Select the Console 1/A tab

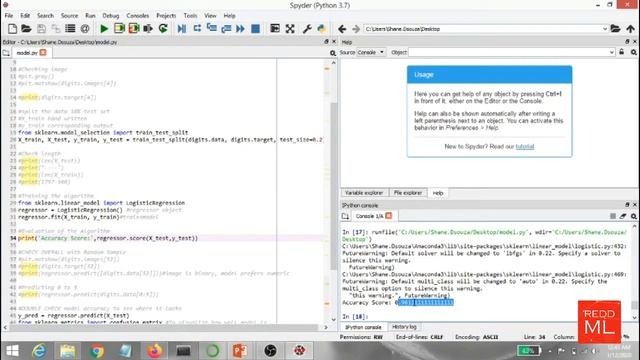pos(369,216)
